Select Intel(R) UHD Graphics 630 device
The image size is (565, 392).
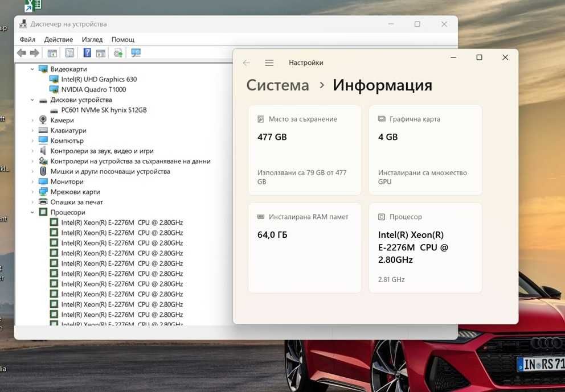(99, 79)
